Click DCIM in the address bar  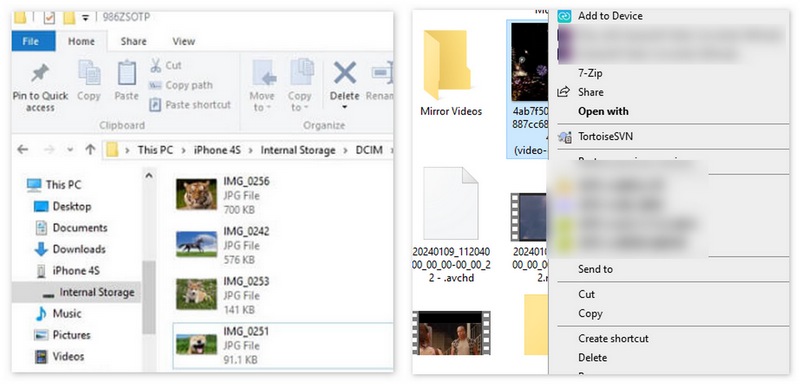click(369, 150)
